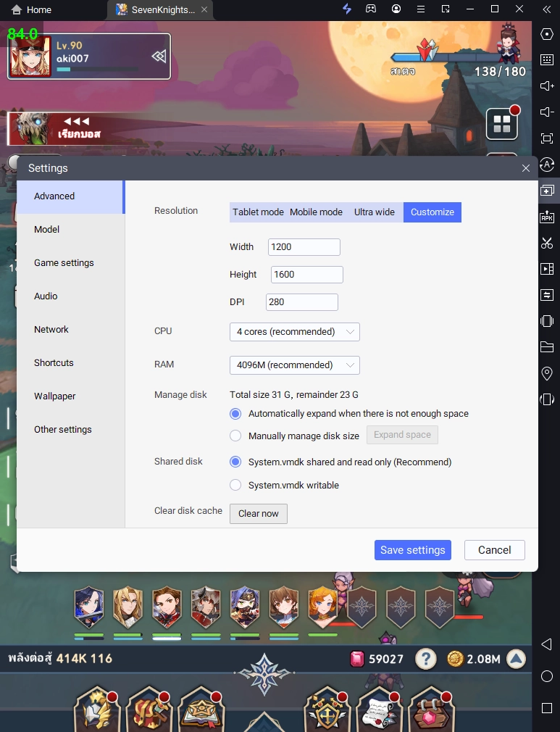This screenshot has width=560, height=732.
Task: Decrease volume with speaker minus icon
Action: (547, 112)
